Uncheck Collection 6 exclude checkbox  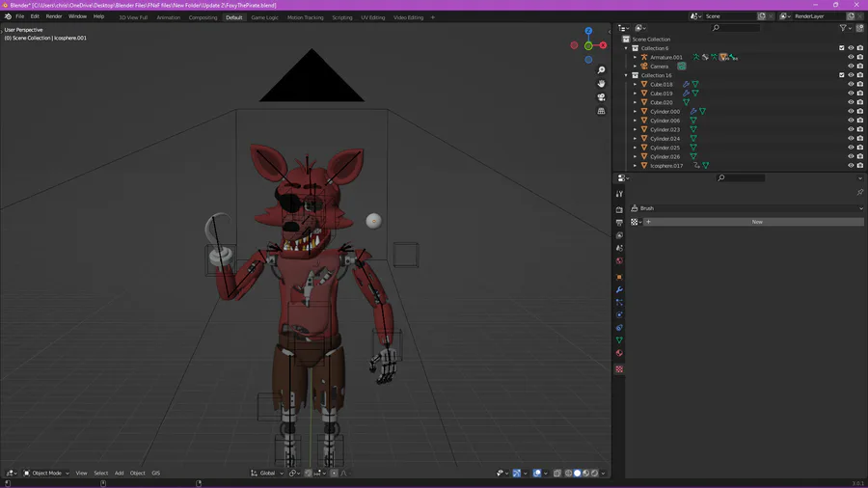(841, 48)
